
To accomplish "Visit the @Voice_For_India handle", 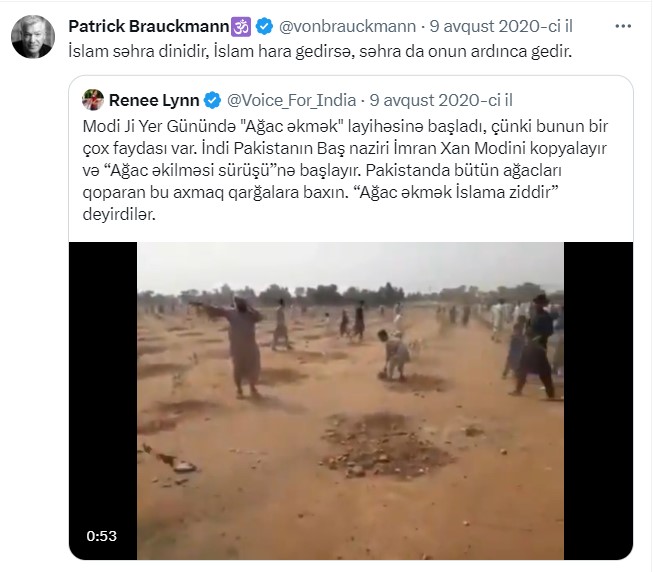I will click(292, 100).
